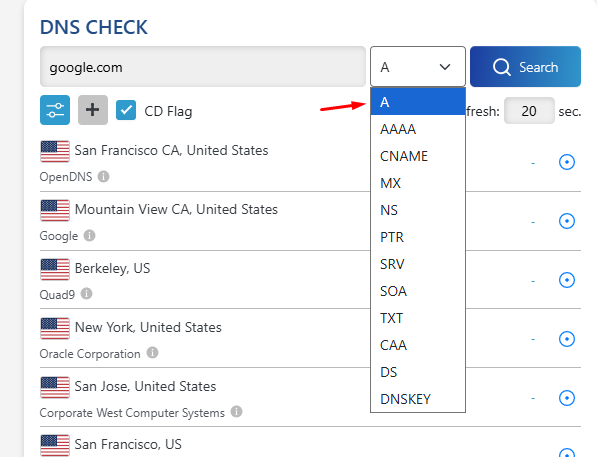The image size is (597, 457).
Task: Choose the CNAME record entry
Action: 418,156
